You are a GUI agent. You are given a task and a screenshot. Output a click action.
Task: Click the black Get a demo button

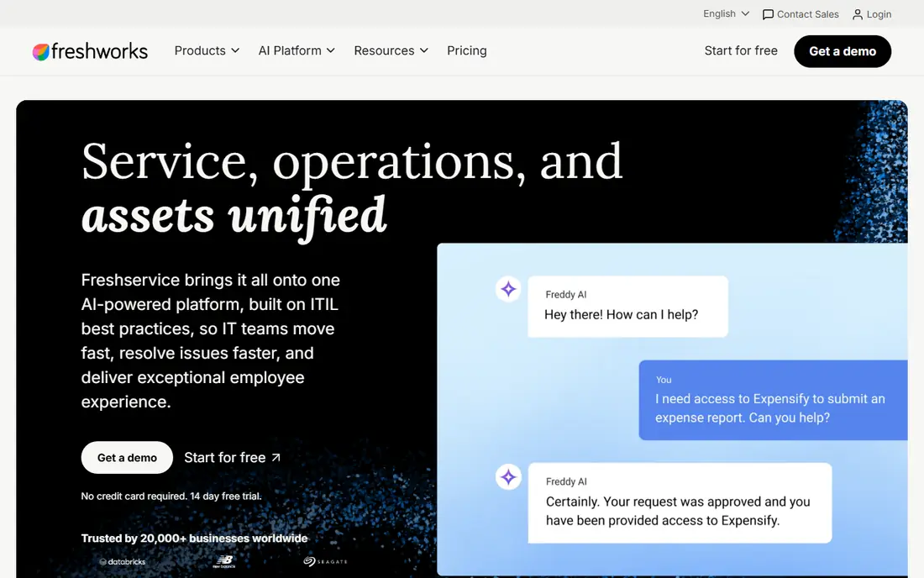(x=842, y=51)
